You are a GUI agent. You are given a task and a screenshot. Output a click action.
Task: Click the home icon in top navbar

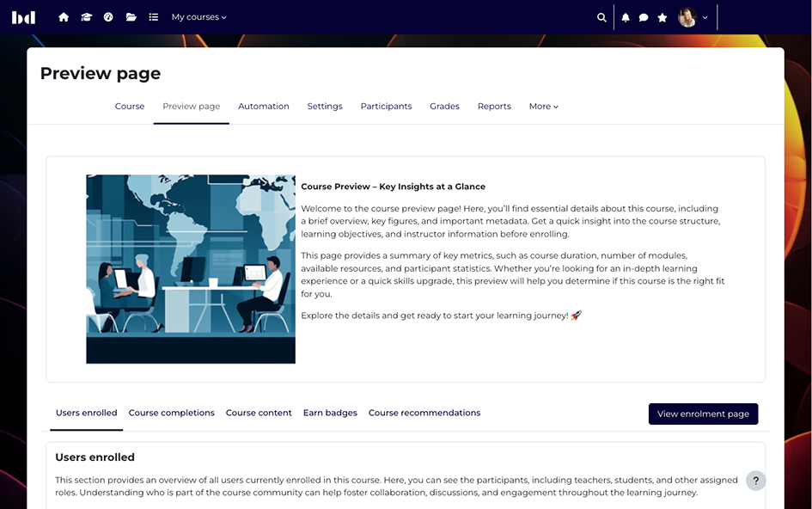point(64,17)
